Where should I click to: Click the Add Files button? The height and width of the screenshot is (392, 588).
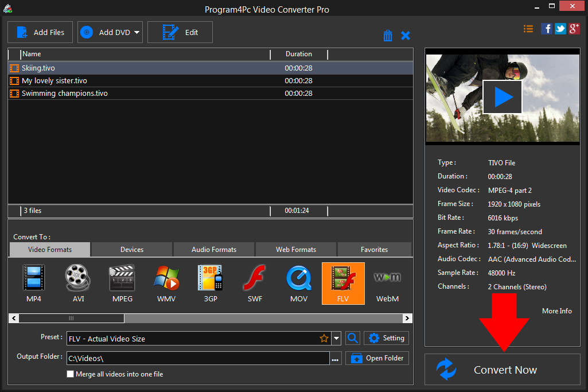[40, 32]
